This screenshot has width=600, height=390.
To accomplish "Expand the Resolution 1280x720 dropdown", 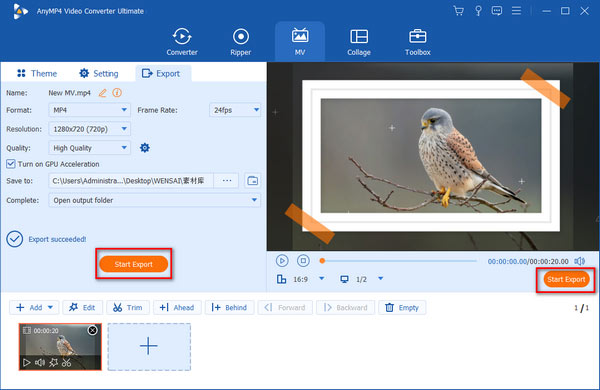I will (x=90, y=129).
